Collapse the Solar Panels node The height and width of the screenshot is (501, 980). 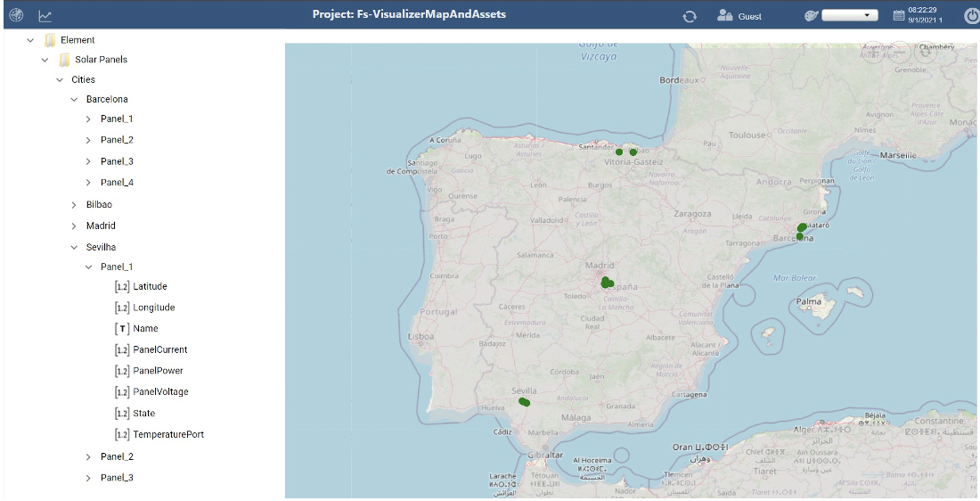[x=45, y=60]
